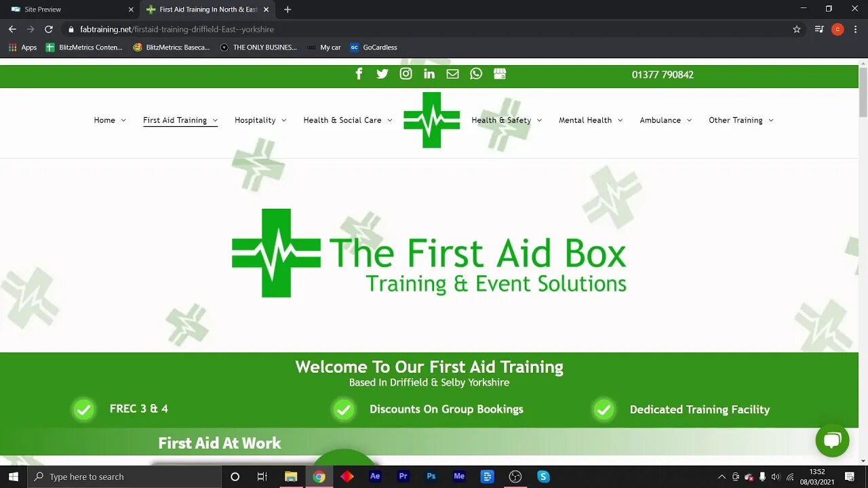This screenshot has width=868, height=488.
Task: Open the notifications action center icon
Action: (x=850, y=476)
